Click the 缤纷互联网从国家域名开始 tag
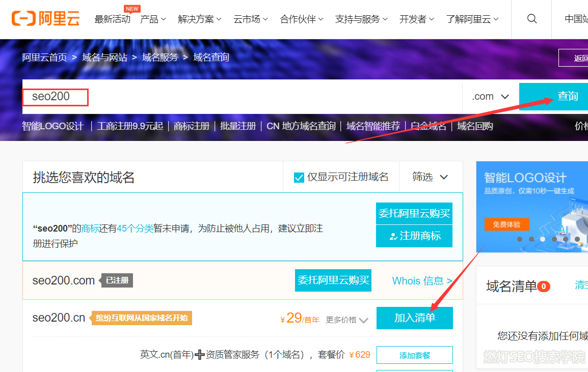The width and height of the screenshot is (588, 372). pyautogui.click(x=141, y=318)
